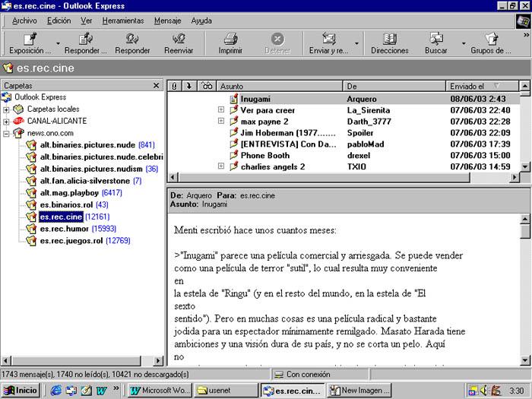Collapse the news.ono.com tree node

pos(6,134)
